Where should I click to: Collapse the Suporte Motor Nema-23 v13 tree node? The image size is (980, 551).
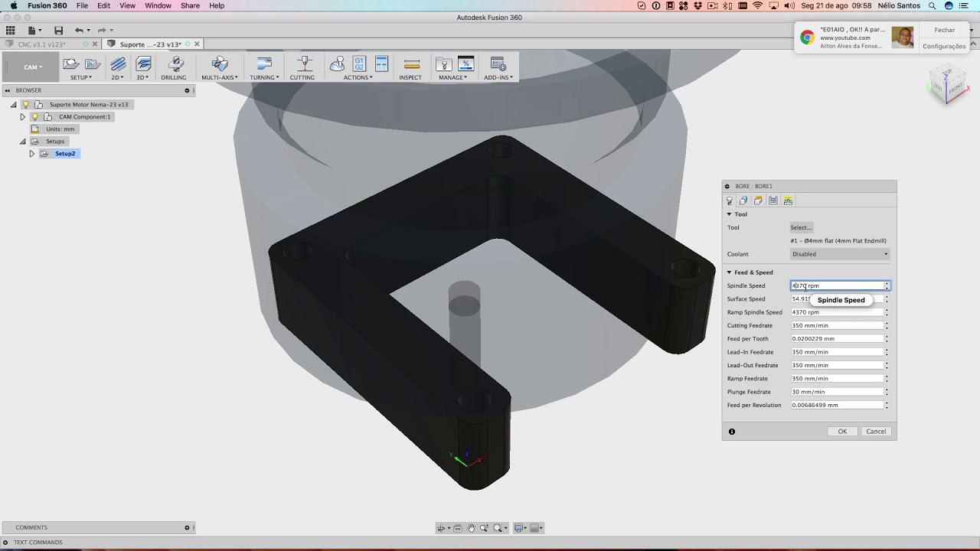coord(13,105)
